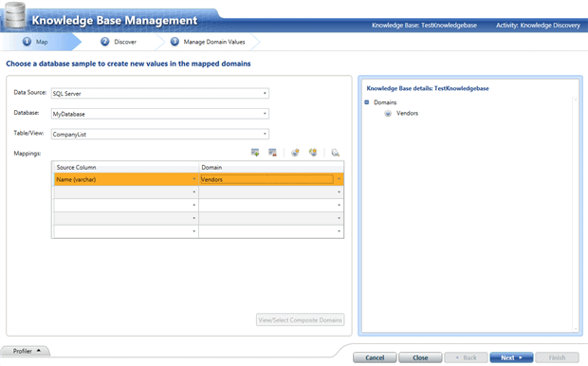Viewport: 588px width, 366px height.
Task: Open domain dropdown in second mapping row
Action: 339,192
